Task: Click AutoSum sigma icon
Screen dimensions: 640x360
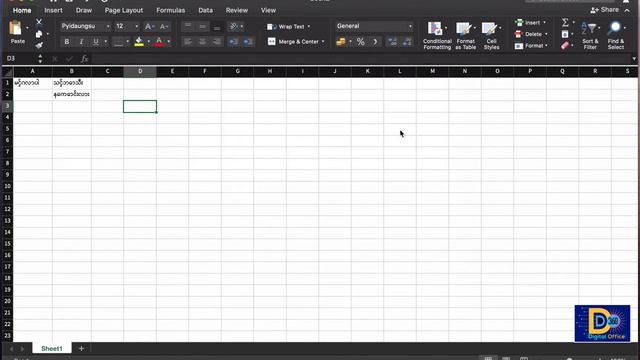Action: coord(565,22)
